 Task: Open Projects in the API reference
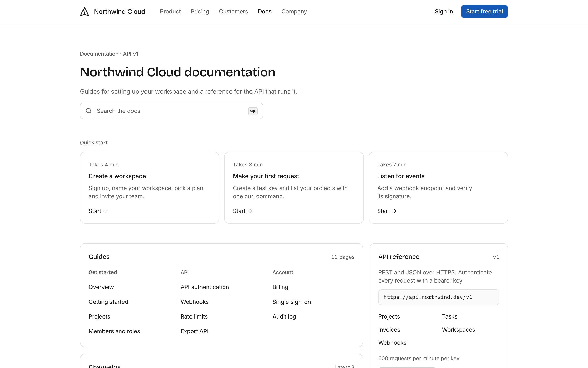point(389,316)
